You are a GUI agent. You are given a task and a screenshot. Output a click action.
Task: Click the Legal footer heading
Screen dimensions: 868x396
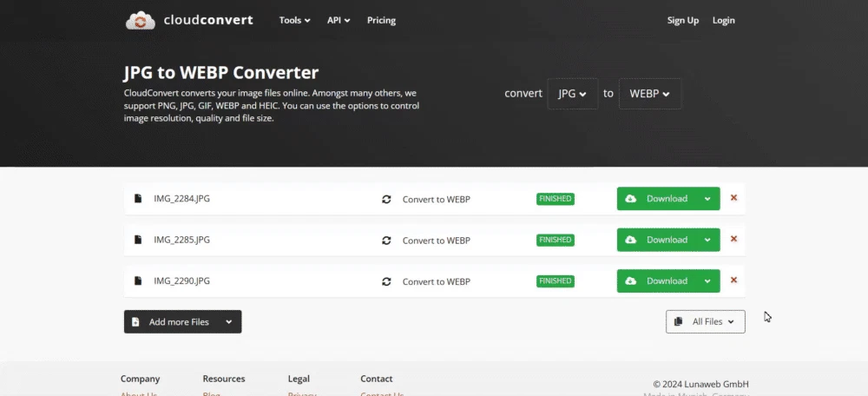coord(299,379)
